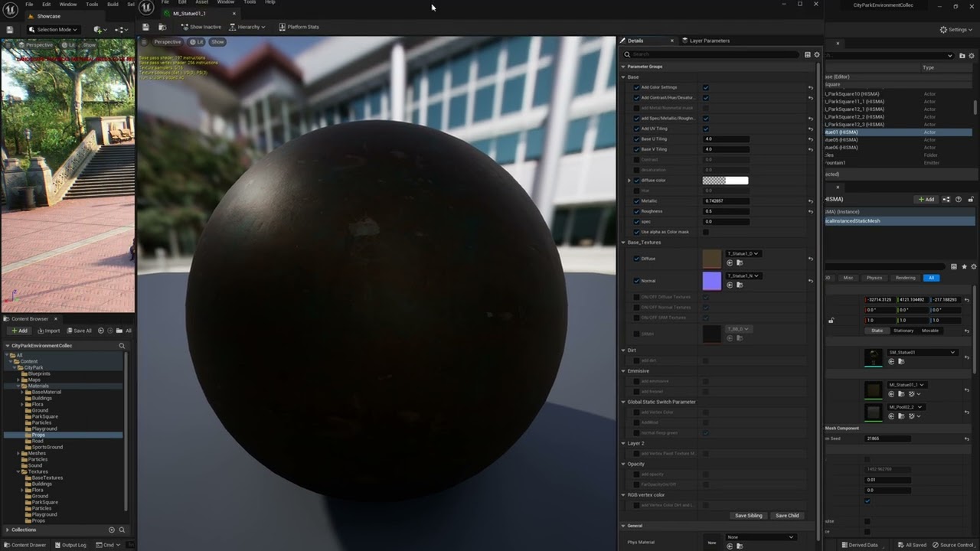Click the favorites star in actor Details
980x551 pixels.
964,267
